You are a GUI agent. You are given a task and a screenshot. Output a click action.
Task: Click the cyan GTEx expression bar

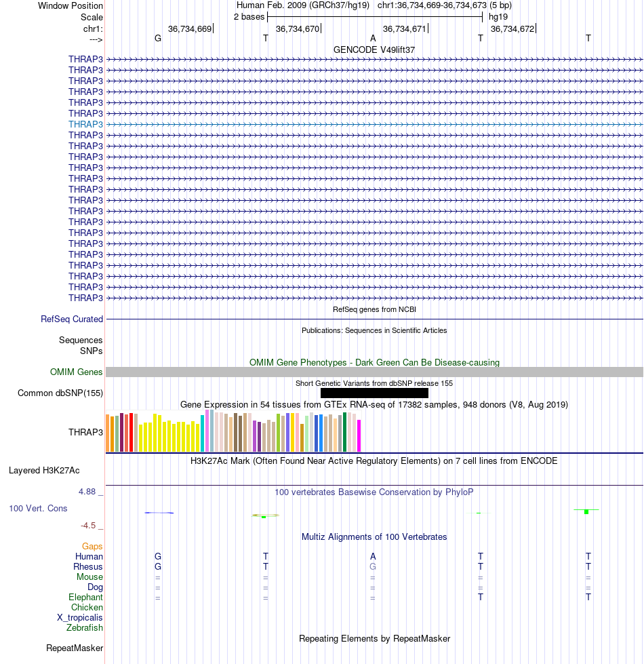pyautogui.click(x=202, y=433)
